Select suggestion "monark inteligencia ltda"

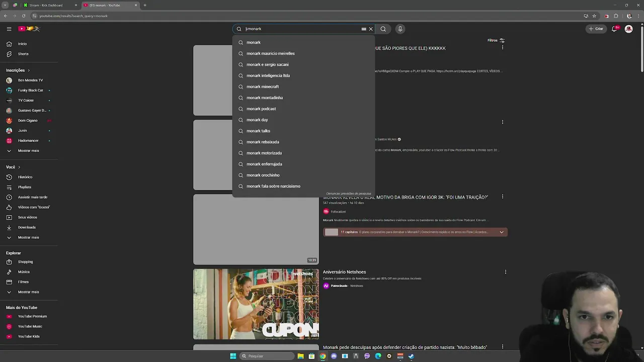pyautogui.click(x=303, y=75)
